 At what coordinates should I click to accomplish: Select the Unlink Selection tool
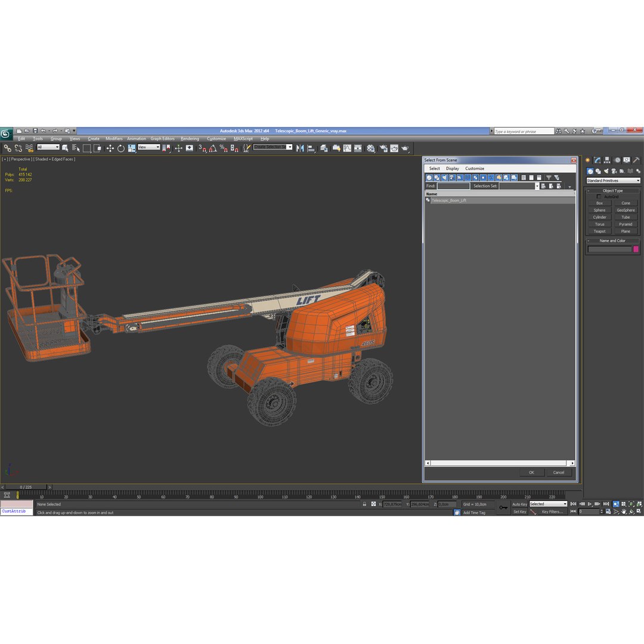tap(18, 148)
